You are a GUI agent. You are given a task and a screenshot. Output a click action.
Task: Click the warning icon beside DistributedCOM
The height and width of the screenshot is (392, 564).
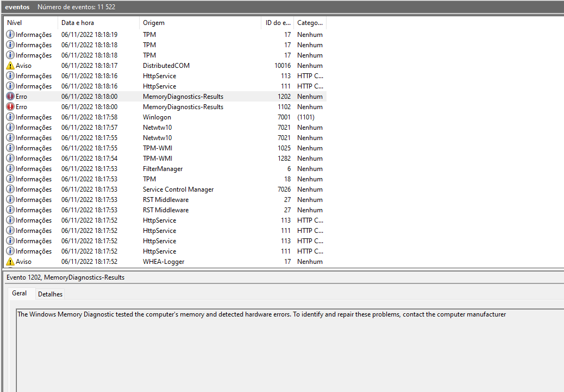9,65
